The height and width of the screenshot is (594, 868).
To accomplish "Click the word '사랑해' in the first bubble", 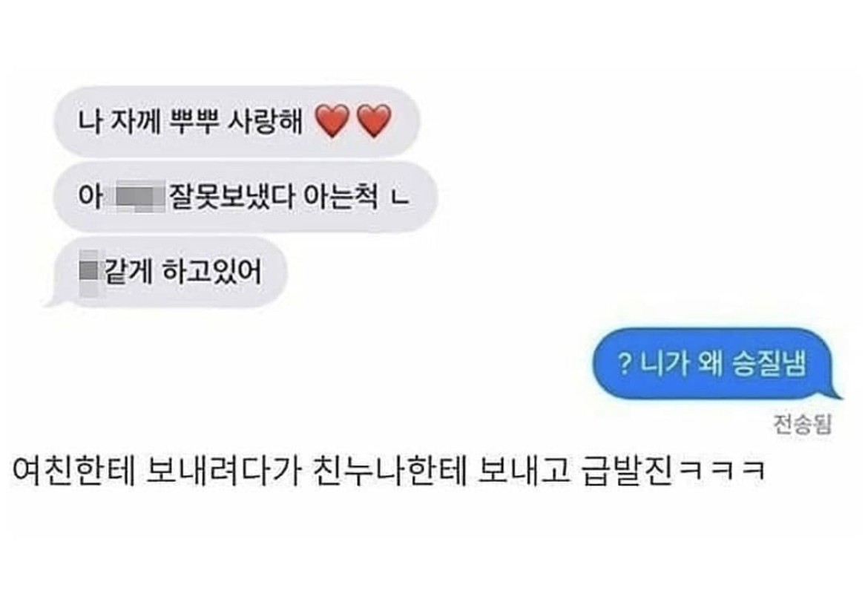I will click(x=265, y=121).
